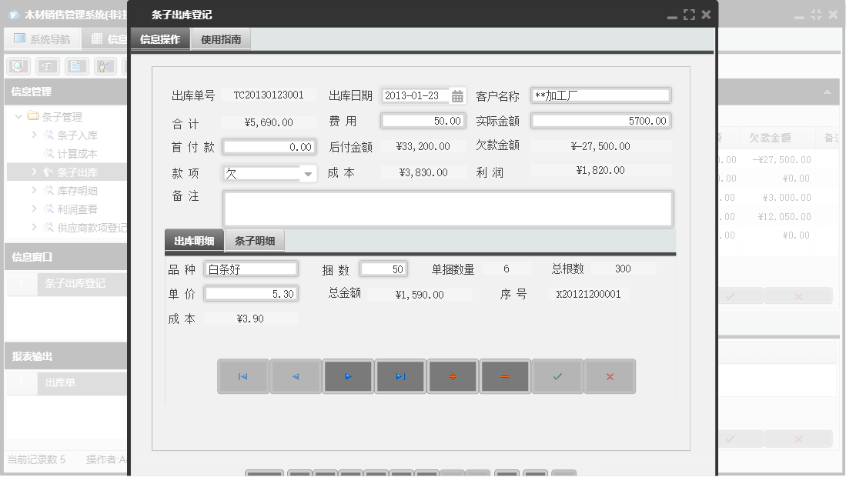Jump to the last record
The width and height of the screenshot is (846, 504).
pos(400,376)
